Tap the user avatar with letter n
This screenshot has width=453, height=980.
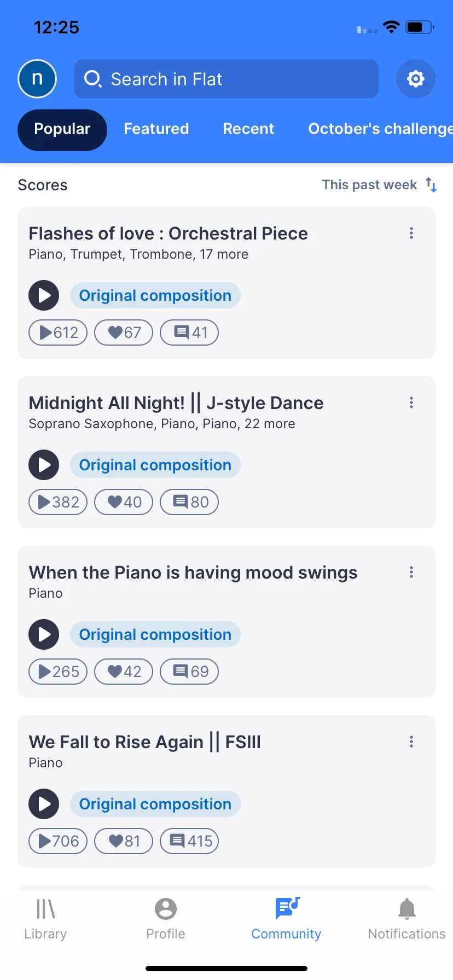[x=37, y=79]
